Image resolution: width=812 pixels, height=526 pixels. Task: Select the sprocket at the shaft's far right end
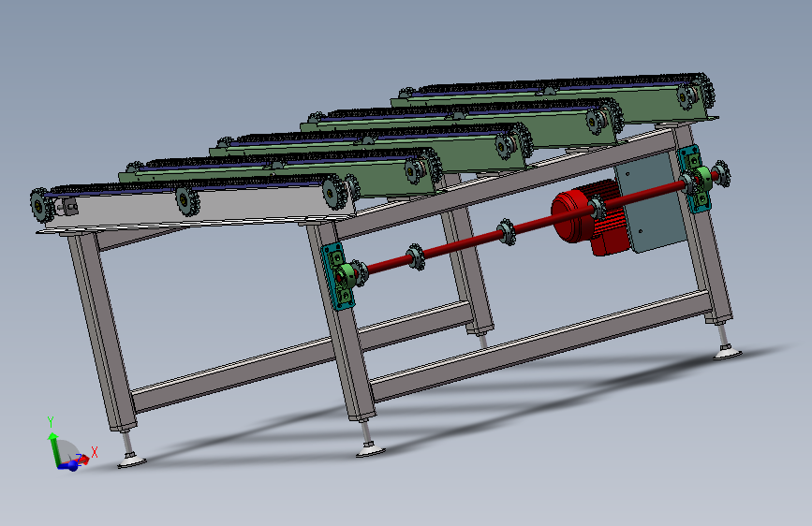click(x=721, y=174)
